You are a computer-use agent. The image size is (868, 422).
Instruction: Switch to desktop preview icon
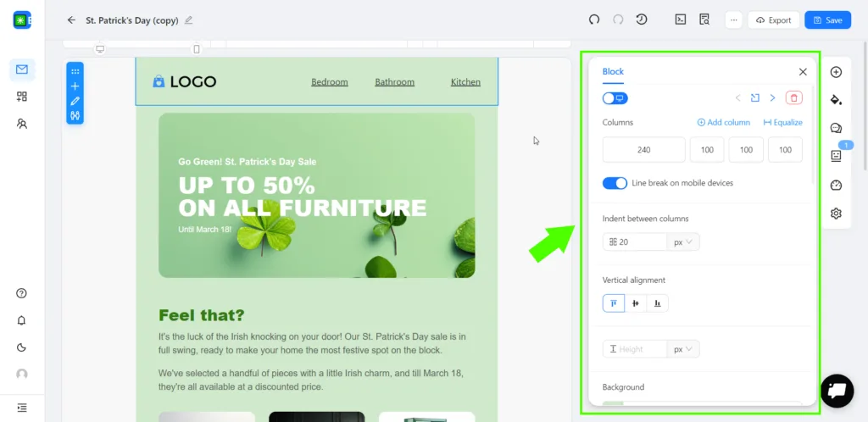(100, 48)
